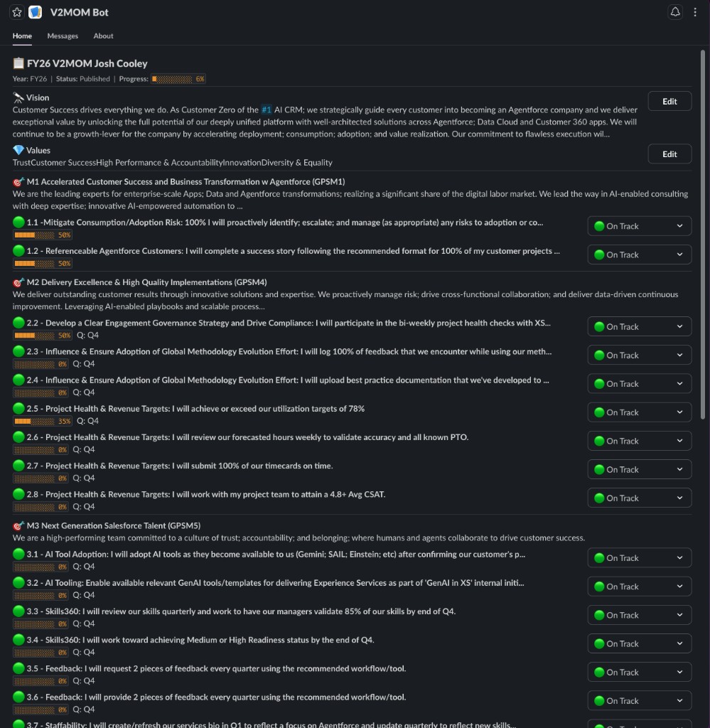This screenshot has height=728, width=710.
Task: Open On Track status dropdown for measure 1.1
Action: click(x=639, y=226)
